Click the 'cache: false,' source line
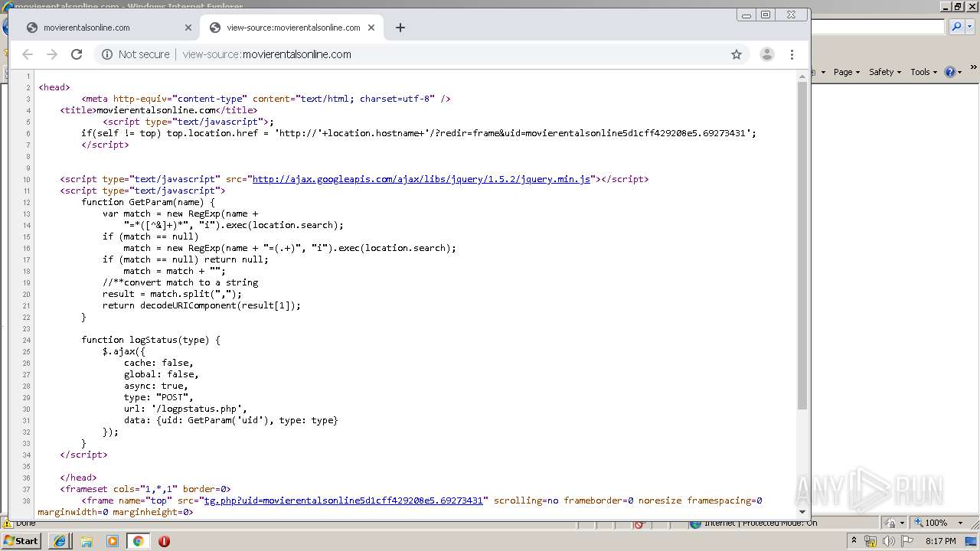980x551 pixels. click(158, 363)
